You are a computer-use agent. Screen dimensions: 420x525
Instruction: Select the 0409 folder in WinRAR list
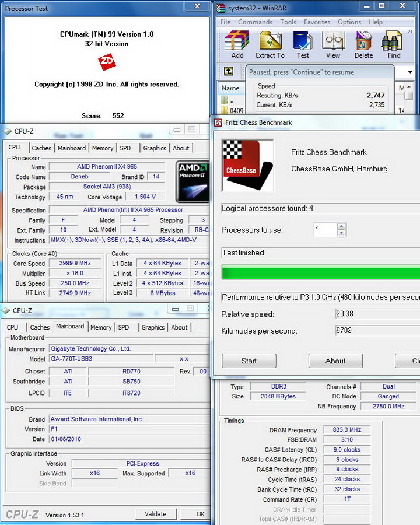tap(232, 110)
